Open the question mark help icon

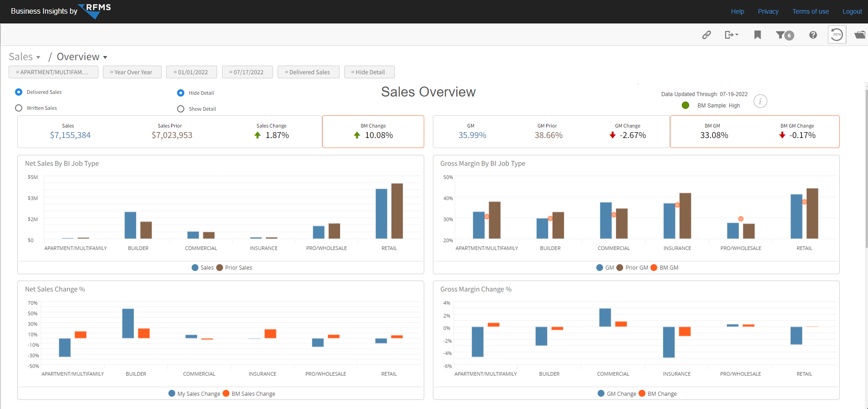(813, 35)
